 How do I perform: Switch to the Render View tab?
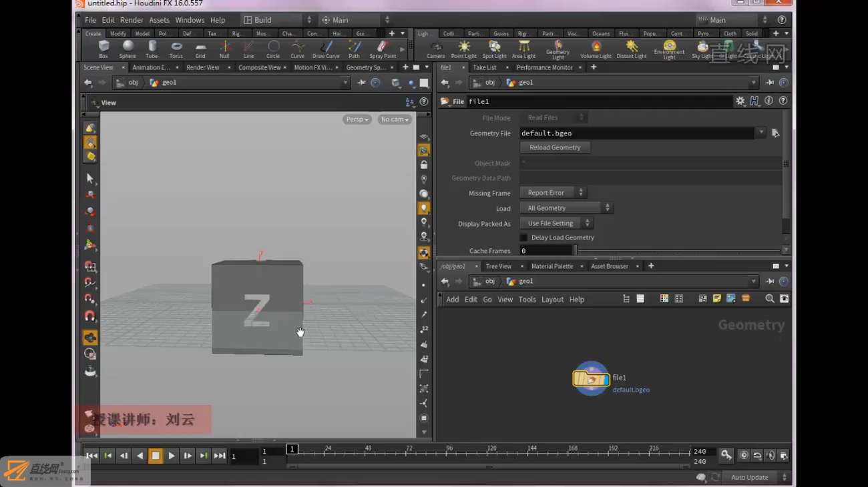click(x=202, y=67)
